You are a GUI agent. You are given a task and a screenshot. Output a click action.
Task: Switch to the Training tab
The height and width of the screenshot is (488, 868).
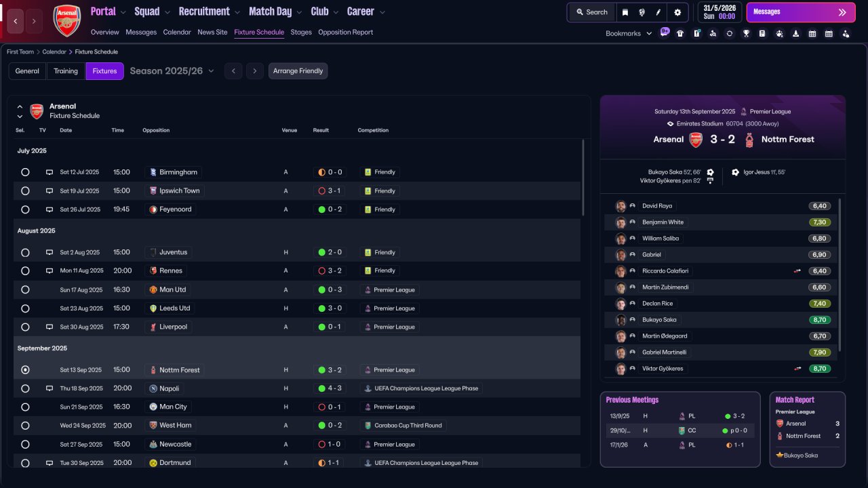[x=66, y=71]
